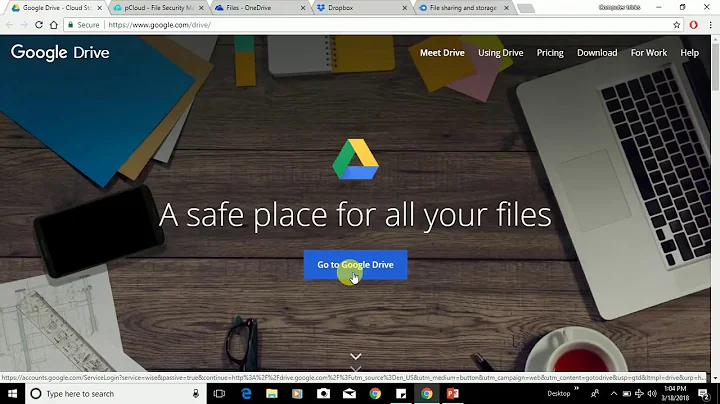Open the Using Drive nav link
Image resolution: width=720 pixels, height=404 pixels.
pos(501,53)
